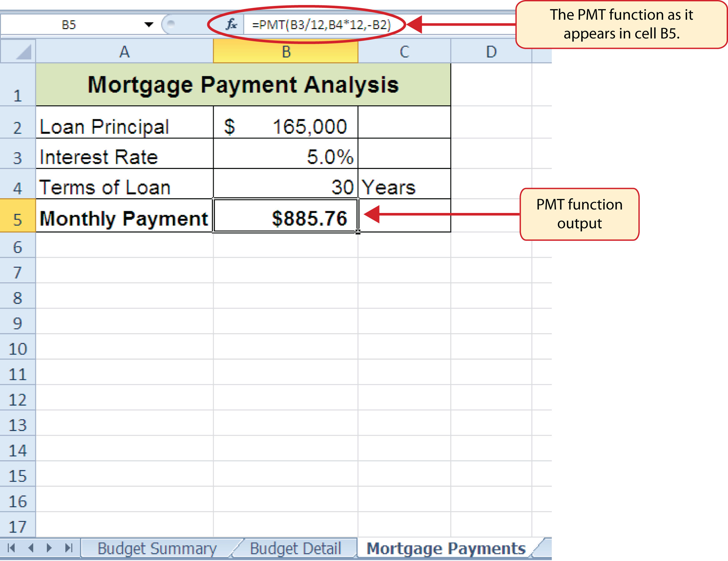Image resolution: width=728 pixels, height=561 pixels.
Task: Click the 5.0% interest rate cell
Action: [x=286, y=154]
